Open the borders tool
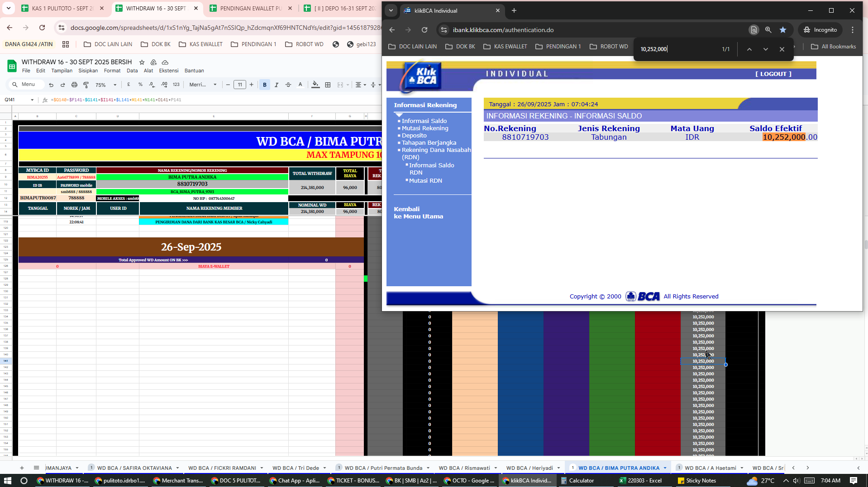868x487 pixels. [x=328, y=85]
